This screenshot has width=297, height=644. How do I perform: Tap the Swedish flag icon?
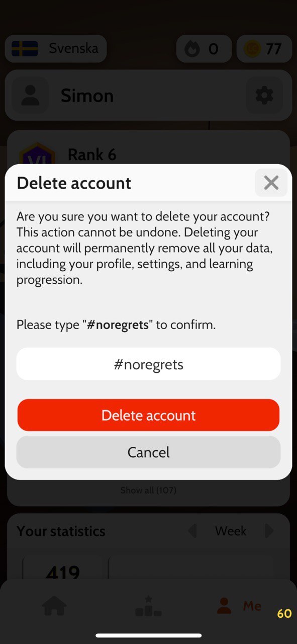pyautogui.click(x=25, y=49)
